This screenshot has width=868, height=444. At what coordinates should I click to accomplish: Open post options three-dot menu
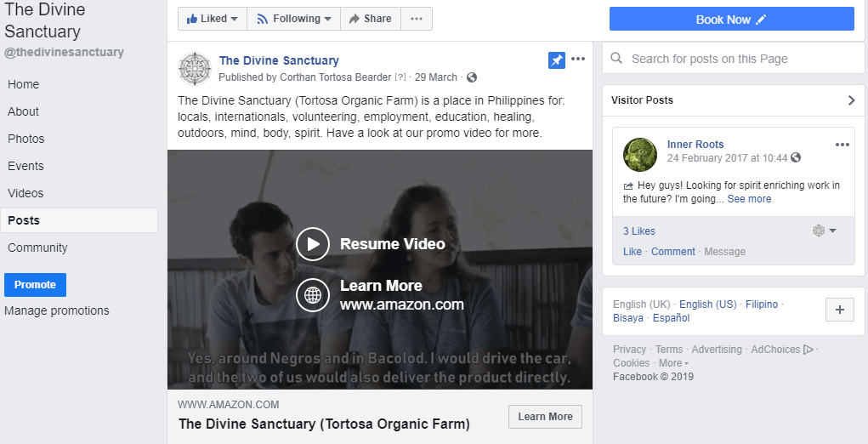[578, 60]
